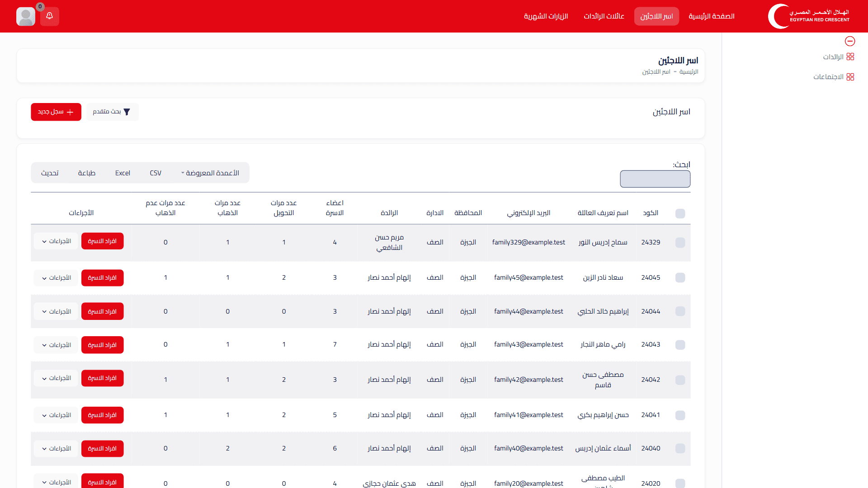The width and height of the screenshot is (868, 488).
Task: Open the notifications bell icon
Action: coord(50,16)
